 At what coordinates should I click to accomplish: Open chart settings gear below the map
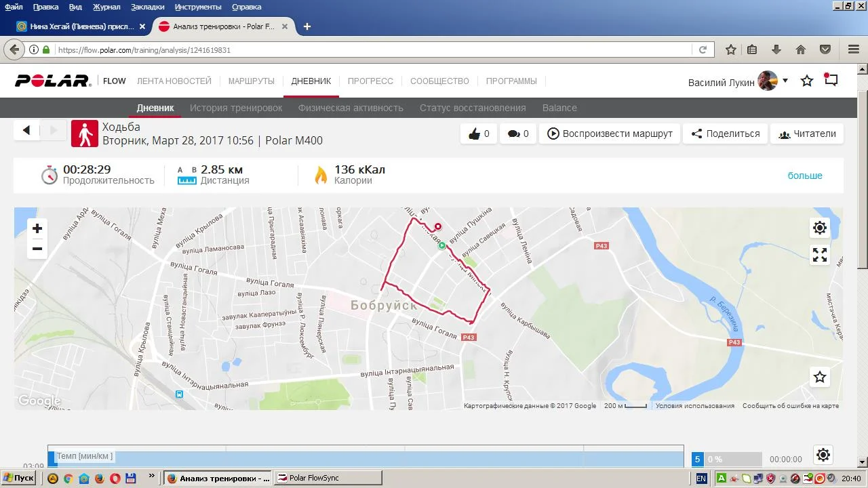point(823,455)
